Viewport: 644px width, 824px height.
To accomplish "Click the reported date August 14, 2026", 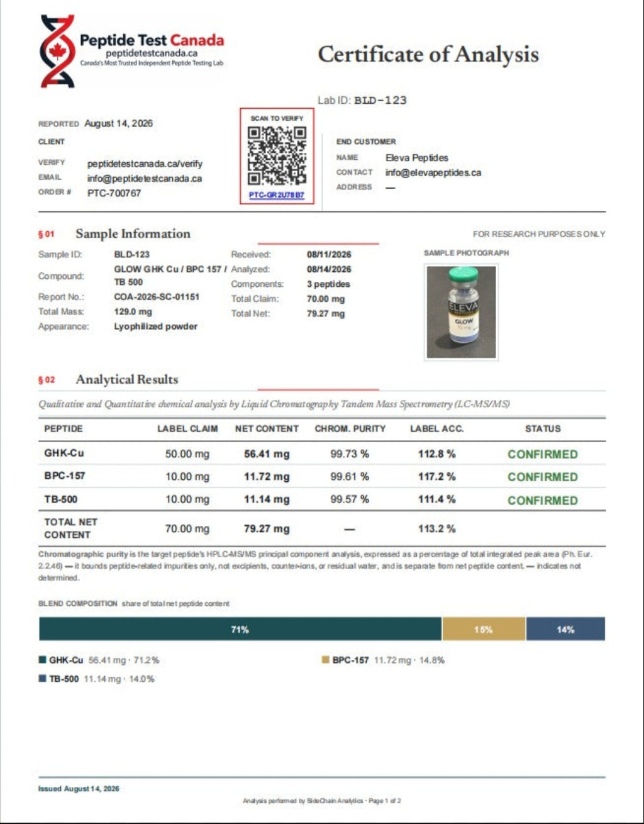I will 119,123.
